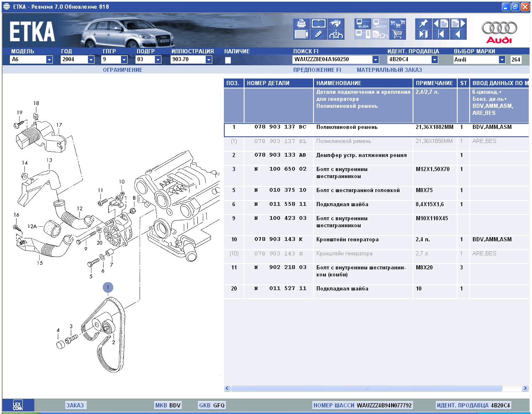Click the multiple shopping carts icon

coord(398,24)
